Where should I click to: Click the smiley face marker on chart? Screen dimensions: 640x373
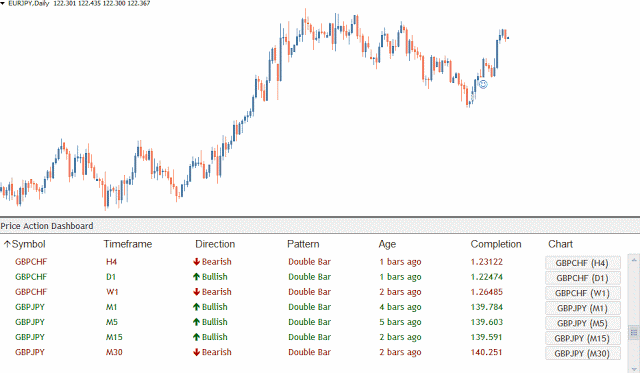(x=483, y=84)
